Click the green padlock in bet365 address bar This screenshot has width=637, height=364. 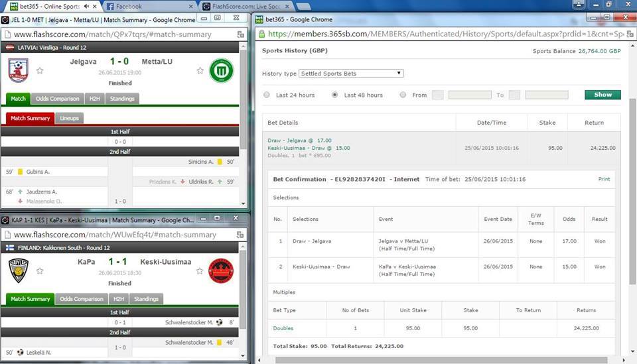pyautogui.click(x=262, y=34)
